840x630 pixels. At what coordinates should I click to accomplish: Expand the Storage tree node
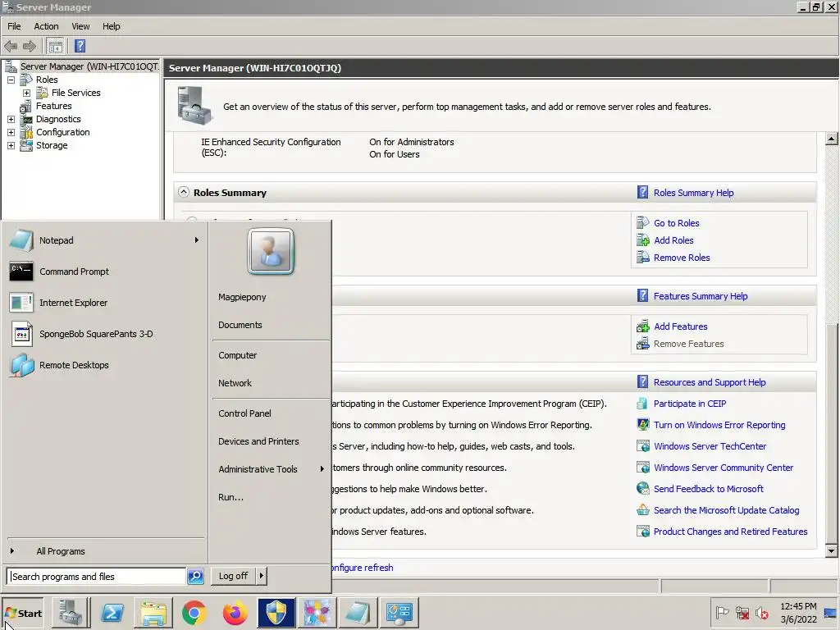[11, 145]
